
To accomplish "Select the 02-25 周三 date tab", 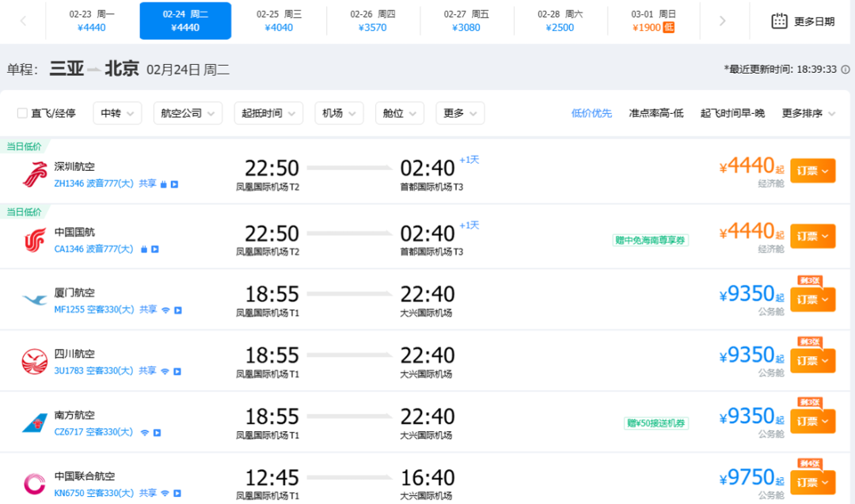I will 279,21.
